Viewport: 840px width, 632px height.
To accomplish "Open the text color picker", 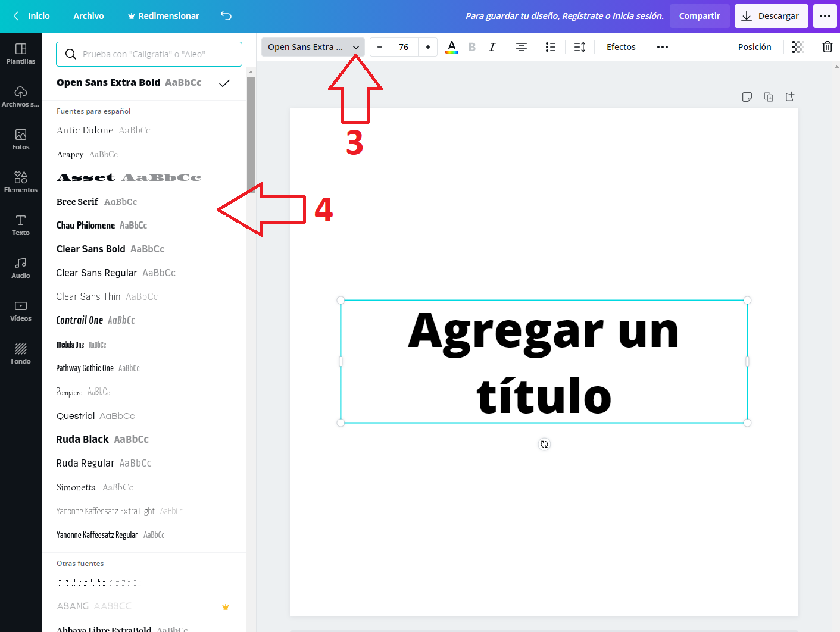I will click(x=452, y=47).
